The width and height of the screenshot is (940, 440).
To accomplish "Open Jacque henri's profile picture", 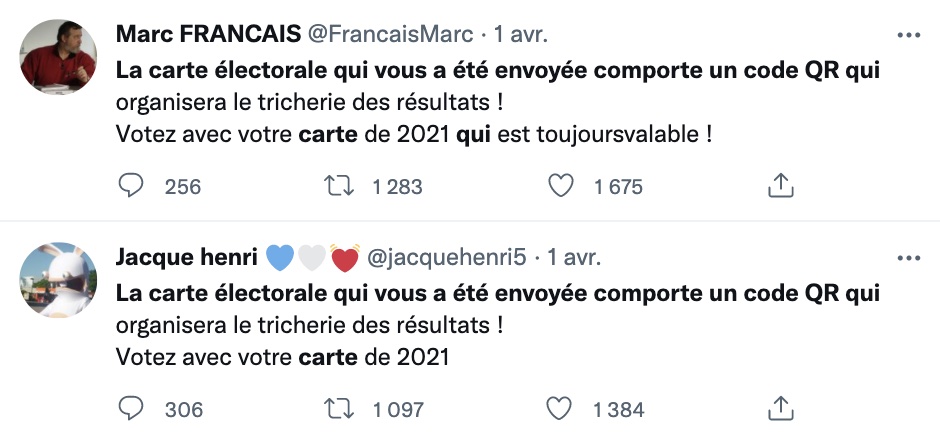I will point(59,279).
